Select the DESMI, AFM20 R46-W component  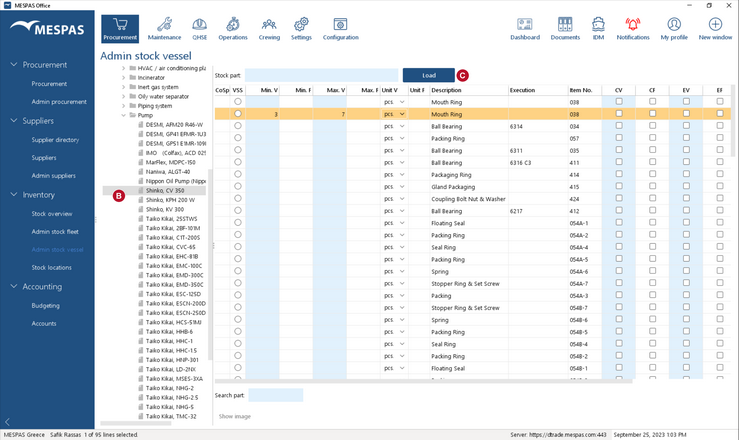pyautogui.click(x=174, y=125)
